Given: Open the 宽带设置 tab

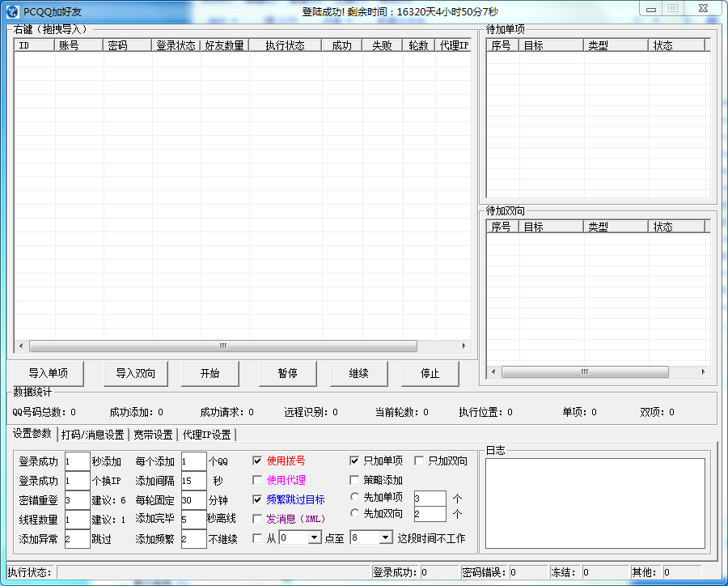Looking at the screenshot, I should [x=153, y=435].
